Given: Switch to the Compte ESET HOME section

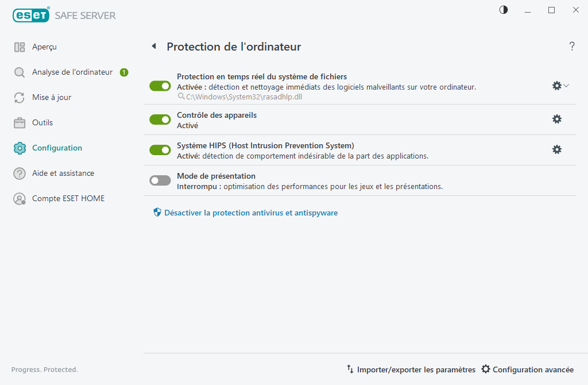Looking at the screenshot, I should (x=18, y=198).
